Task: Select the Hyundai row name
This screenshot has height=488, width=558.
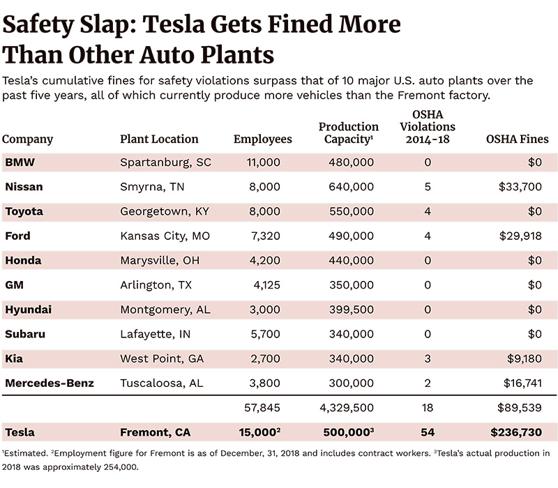Action: click(x=28, y=310)
